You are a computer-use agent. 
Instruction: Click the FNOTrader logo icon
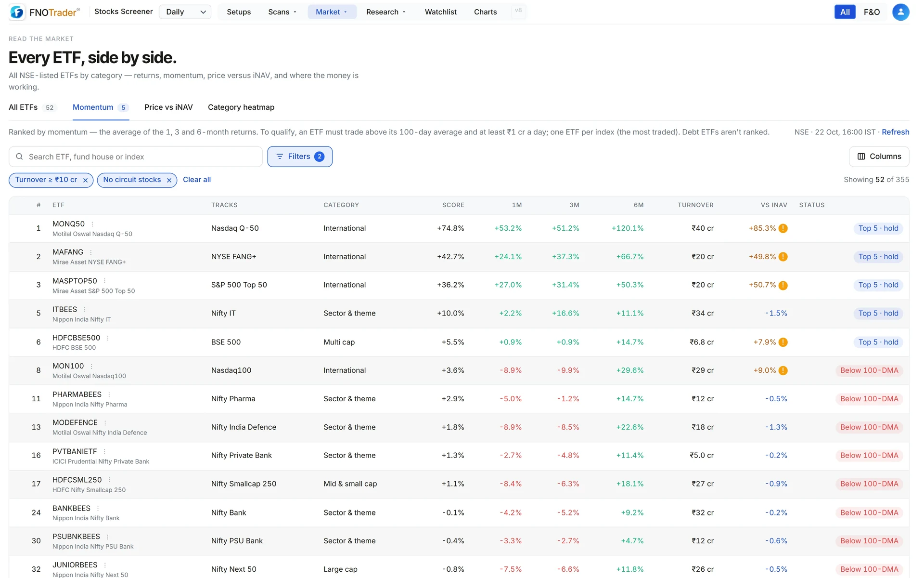[17, 12]
